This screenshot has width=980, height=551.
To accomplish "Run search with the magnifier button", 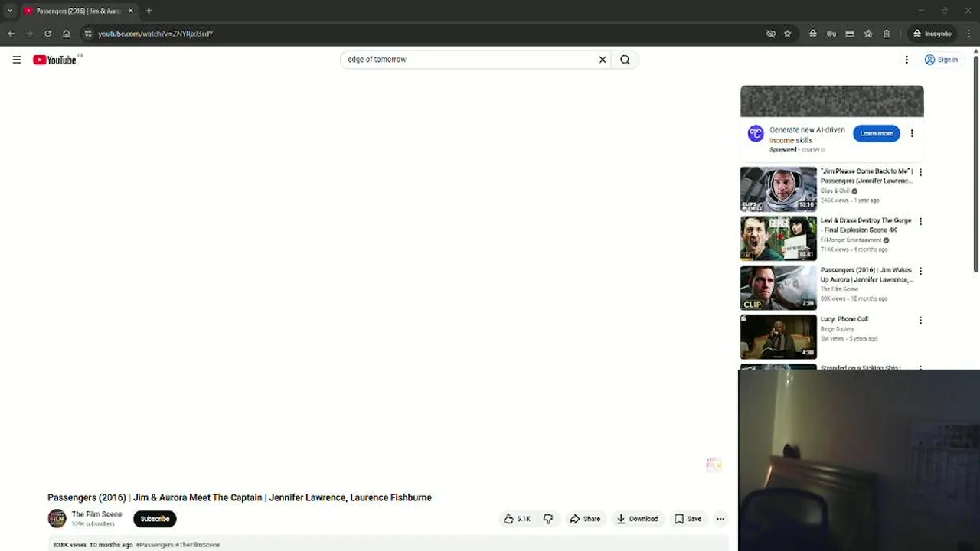I will tap(625, 60).
